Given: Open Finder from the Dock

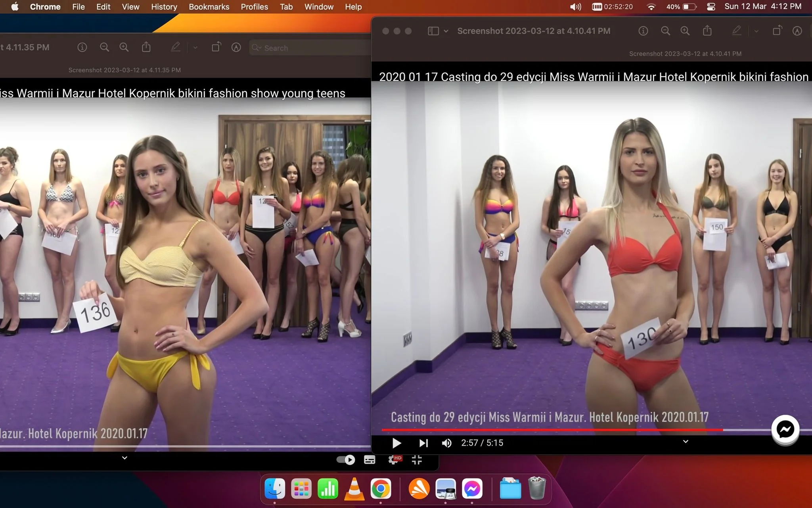Looking at the screenshot, I should (x=275, y=489).
